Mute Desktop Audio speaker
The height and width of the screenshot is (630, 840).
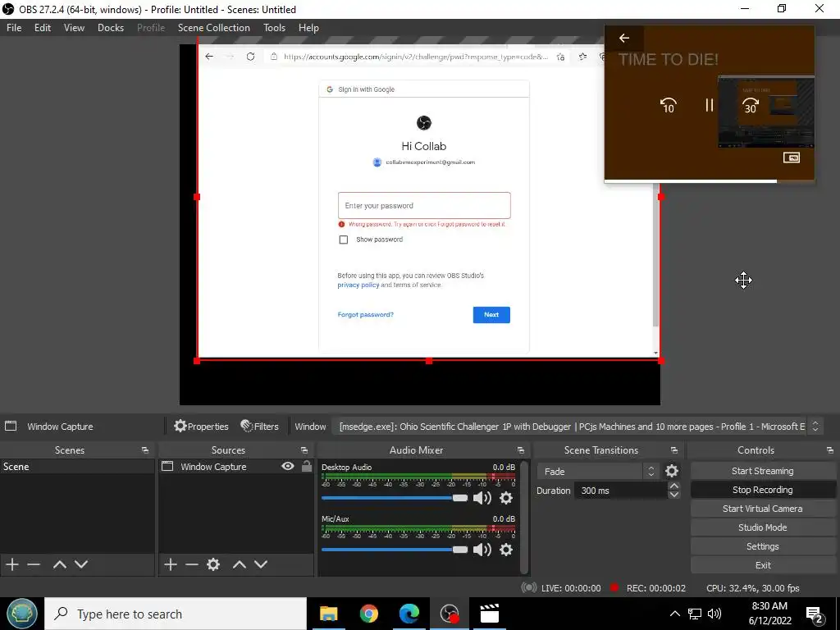pos(482,498)
